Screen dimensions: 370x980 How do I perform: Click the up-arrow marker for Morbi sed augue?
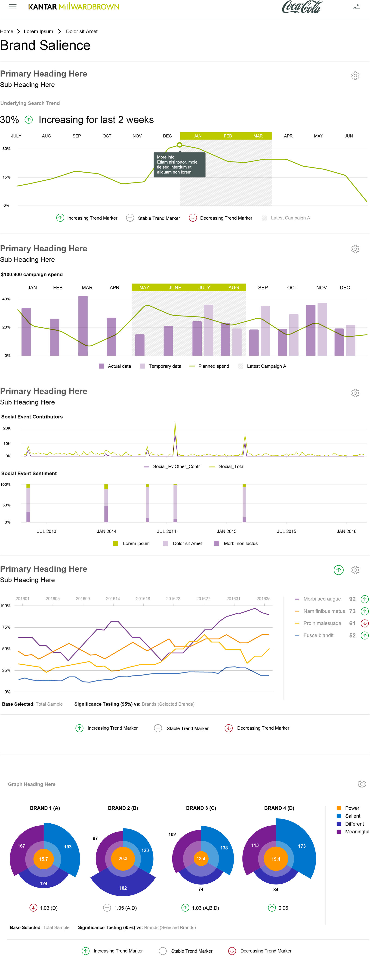[x=364, y=599]
